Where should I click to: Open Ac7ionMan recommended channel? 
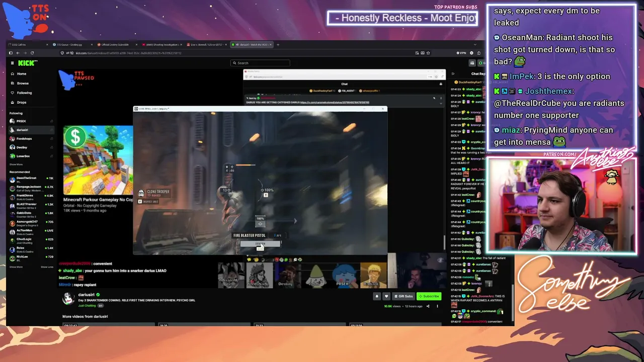pyautogui.click(x=31, y=231)
